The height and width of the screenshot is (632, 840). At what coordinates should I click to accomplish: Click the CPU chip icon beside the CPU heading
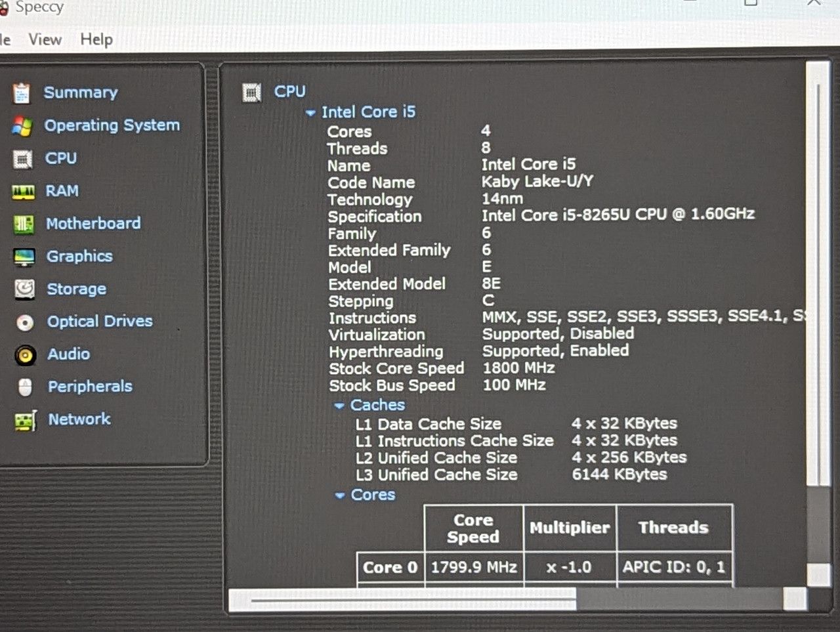pos(251,93)
